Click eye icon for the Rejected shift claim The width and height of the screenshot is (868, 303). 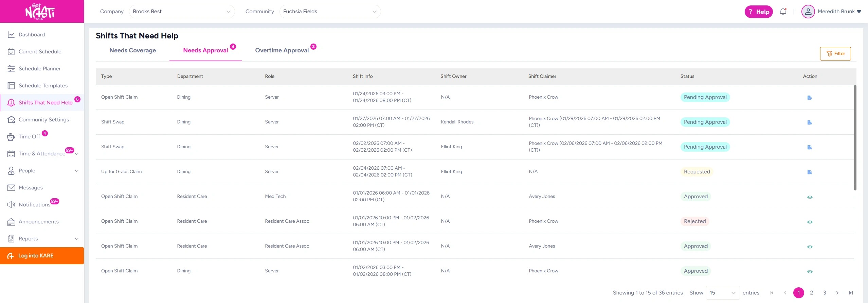click(810, 222)
